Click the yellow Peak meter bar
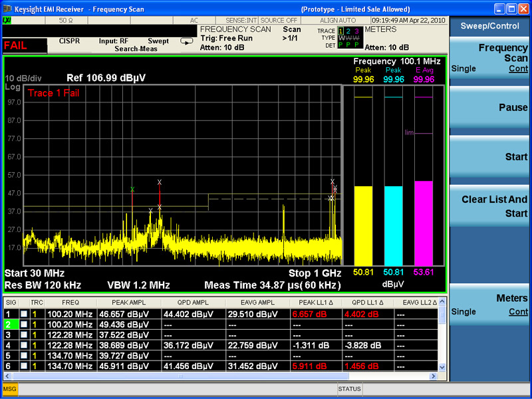Viewport: 532px width, 399px height. pyautogui.click(x=363, y=225)
